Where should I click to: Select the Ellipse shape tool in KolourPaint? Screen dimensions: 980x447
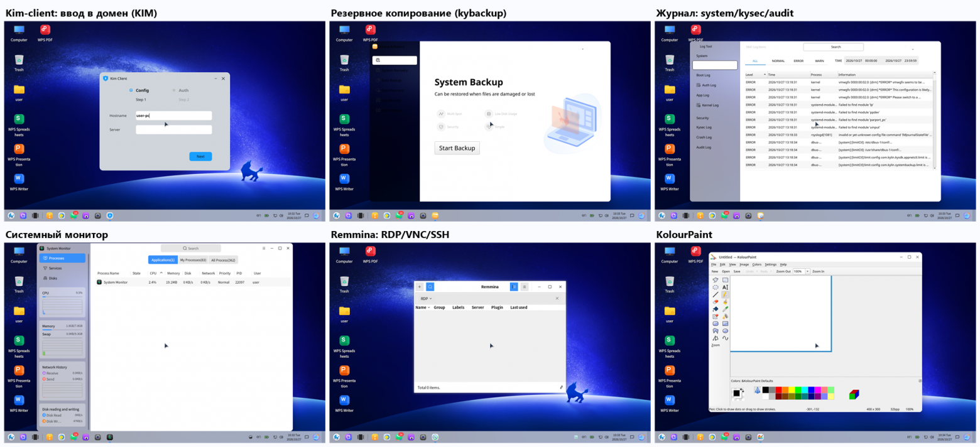pos(725,331)
